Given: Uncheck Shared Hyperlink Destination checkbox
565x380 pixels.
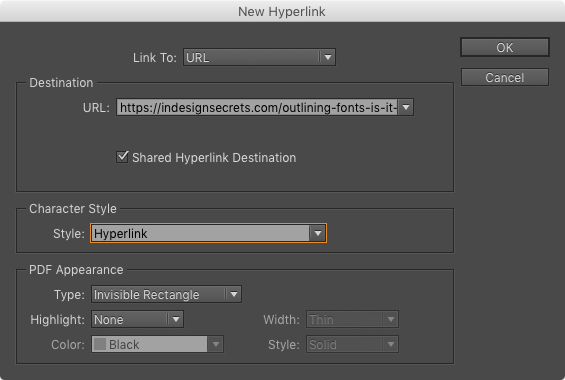Looking at the screenshot, I should (122, 157).
